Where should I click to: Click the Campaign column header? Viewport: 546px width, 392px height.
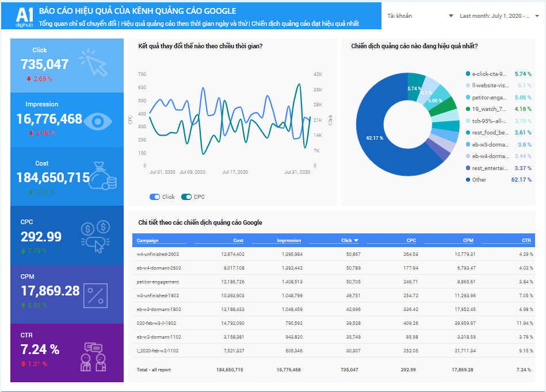point(147,240)
